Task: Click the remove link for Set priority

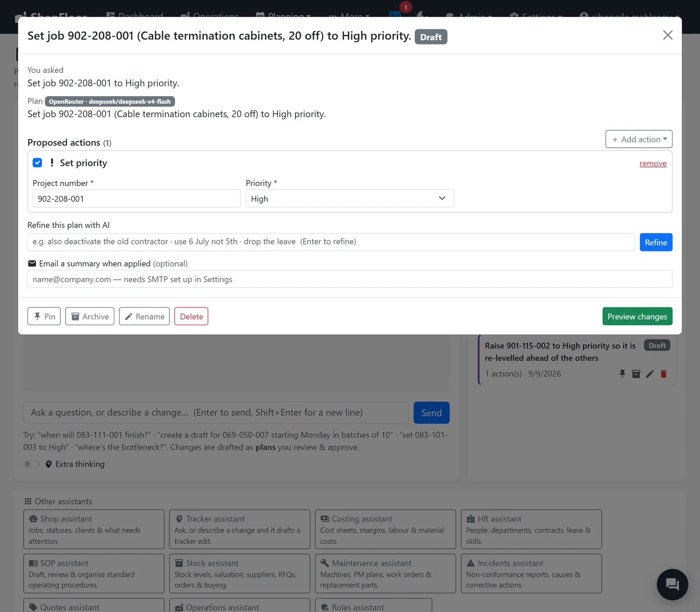Action: [x=653, y=163]
